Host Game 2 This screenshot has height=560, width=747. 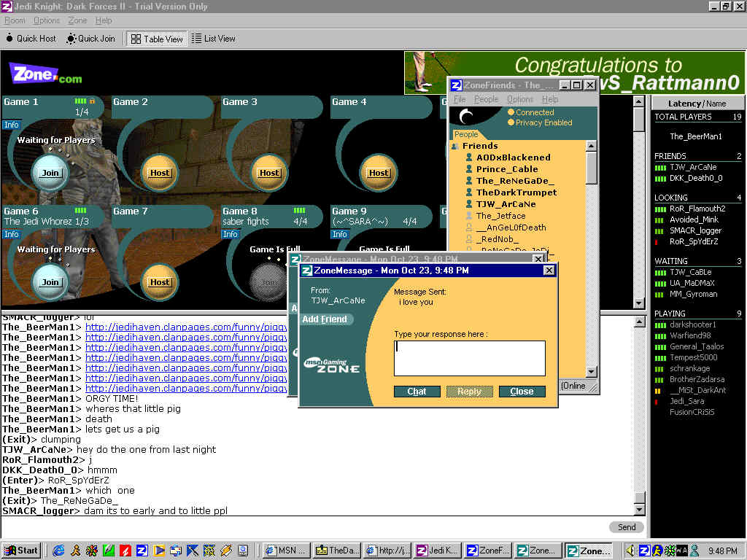tap(160, 173)
